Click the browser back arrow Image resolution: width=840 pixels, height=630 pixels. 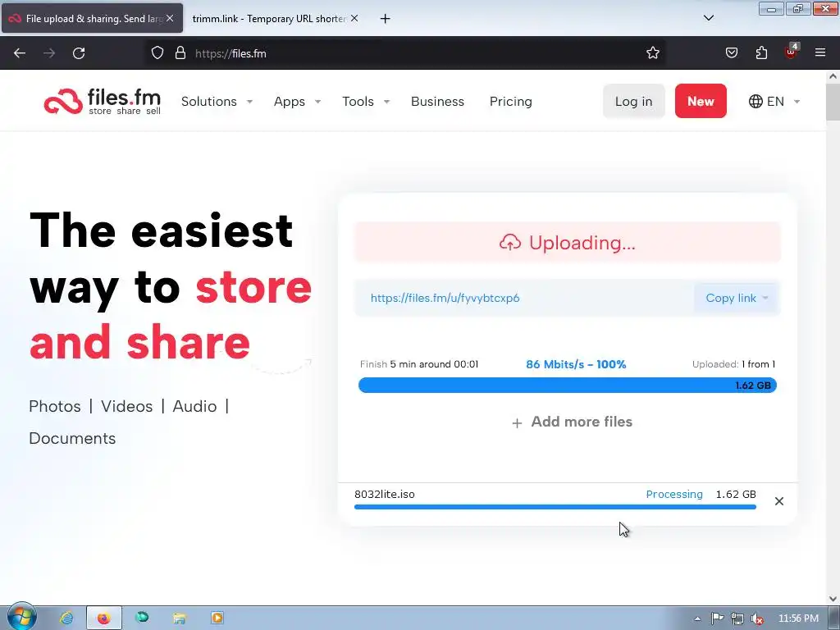coord(20,53)
